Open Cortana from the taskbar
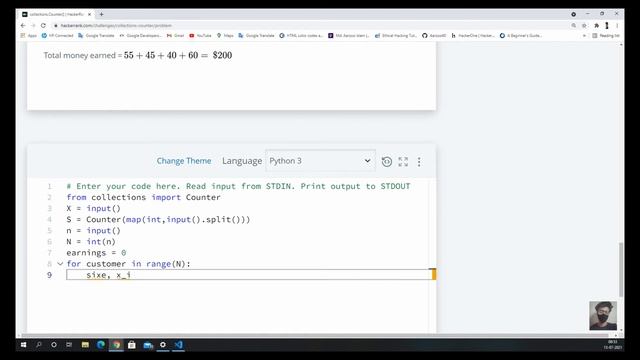The width and height of the screenshot is (640, 360). [x=53, y=345]
